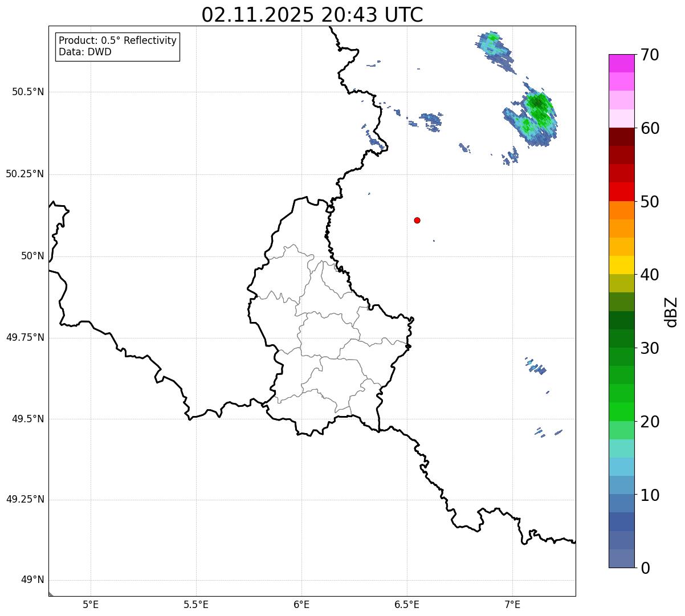Image resolution: width=685 pixels, height=616 pixels.
Task: Click the 5.5°E longitude label
Action: pos(196,604)
